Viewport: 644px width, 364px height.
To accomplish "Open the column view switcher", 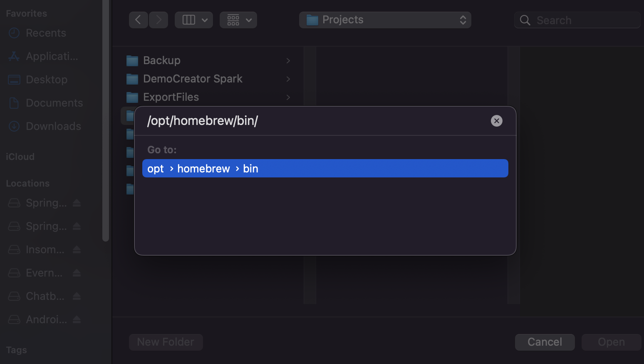I will point(194,20).
